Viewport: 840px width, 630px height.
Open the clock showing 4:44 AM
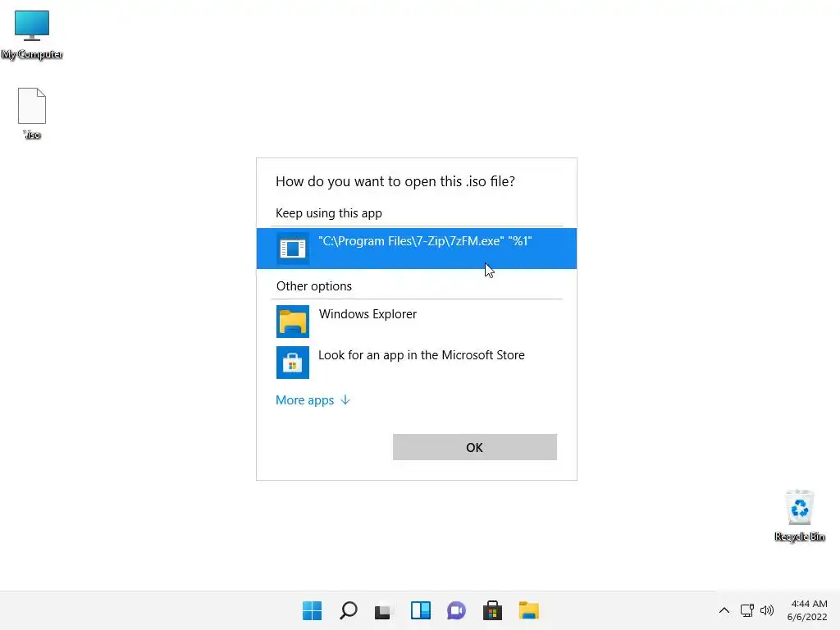point(807,610)
